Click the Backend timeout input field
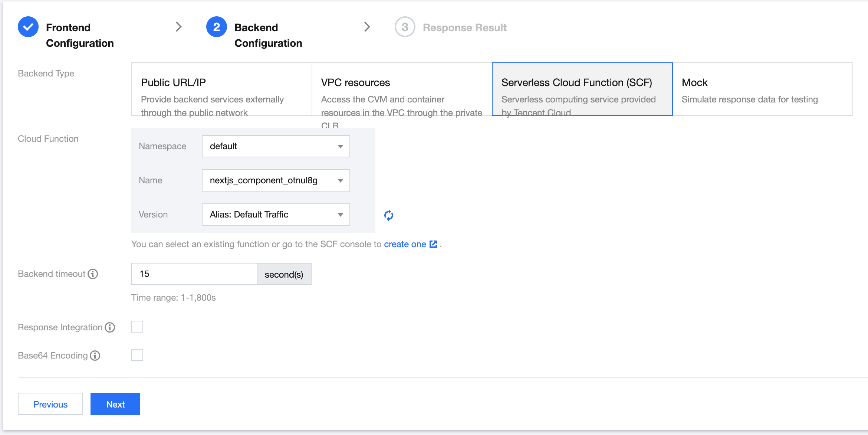The image size is (868, 435). pyautogui.click(x=194, y=274)
